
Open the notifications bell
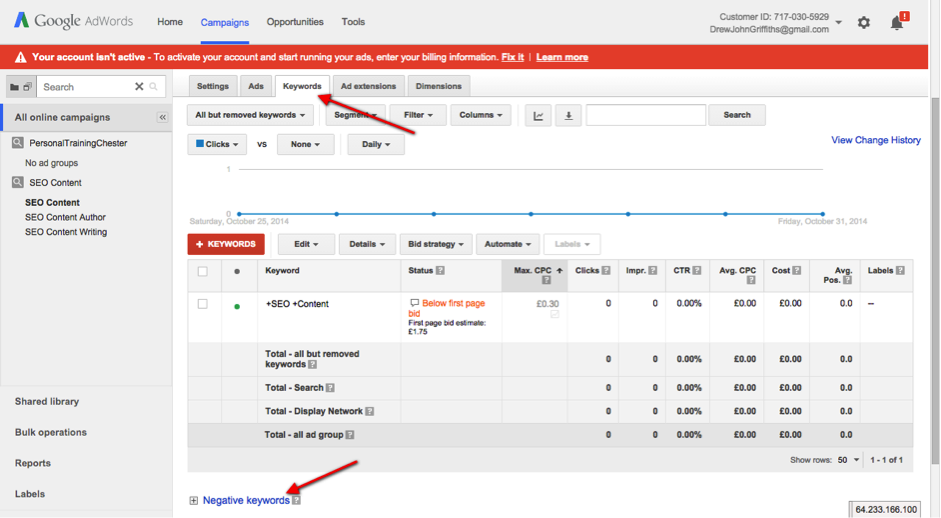point(897,23)
